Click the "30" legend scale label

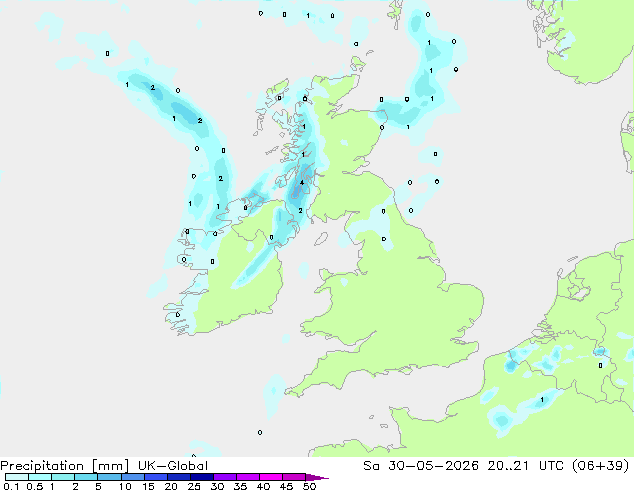(217, 486)
